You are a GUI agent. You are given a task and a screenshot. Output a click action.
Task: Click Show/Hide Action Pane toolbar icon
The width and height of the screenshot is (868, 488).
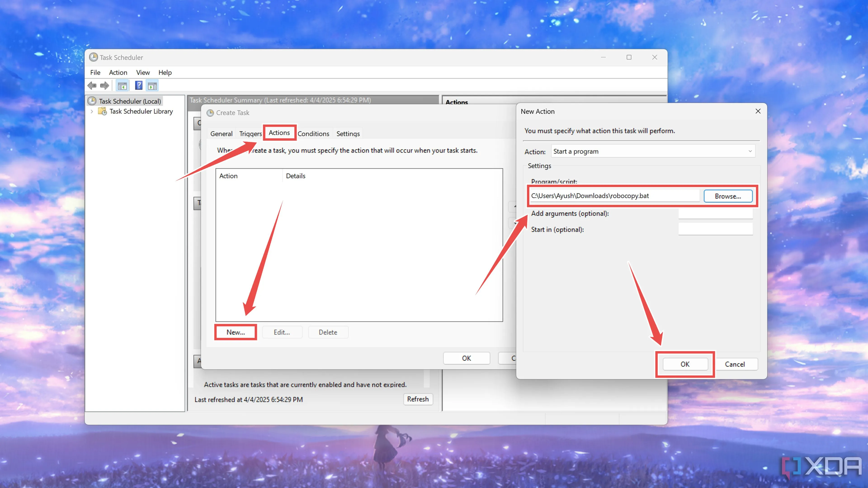[152, 86]
